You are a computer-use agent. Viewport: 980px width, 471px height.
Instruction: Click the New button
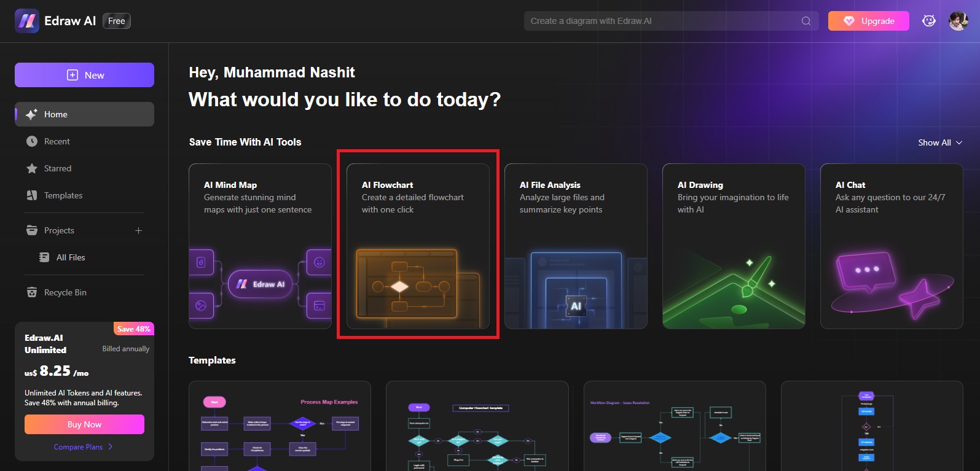[84, 75]
